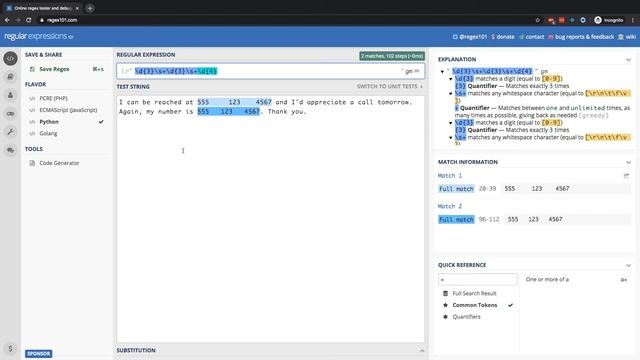Click the Save Regex disk icon
The height and width of the screenshot is (360, 640).
click(32, 69)
